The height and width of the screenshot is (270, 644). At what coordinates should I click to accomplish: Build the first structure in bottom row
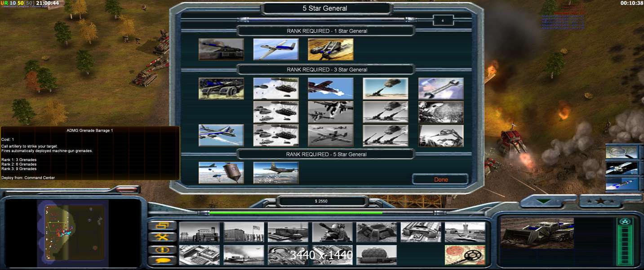coord(200,255)
